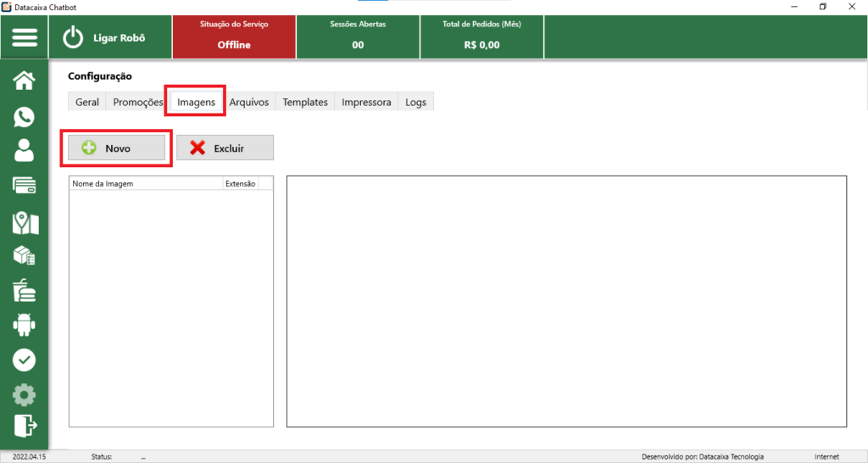
Task: Open the Templates tab
Action: (305, 102)
